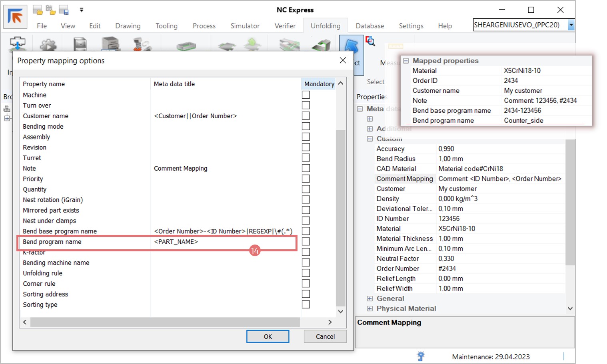Select the Bend base program name meta data cell

coord(223,231)
